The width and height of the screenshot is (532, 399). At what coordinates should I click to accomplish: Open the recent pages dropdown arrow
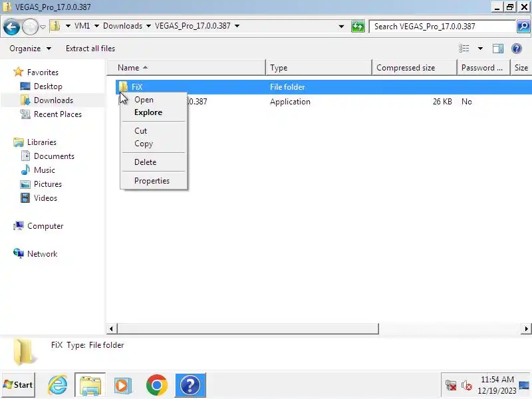click(x=43, y=27)
